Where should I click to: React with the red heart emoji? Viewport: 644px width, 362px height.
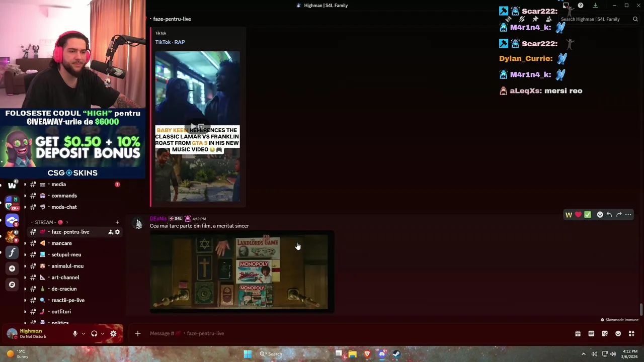pyautogui.click(x=578, y=215)
